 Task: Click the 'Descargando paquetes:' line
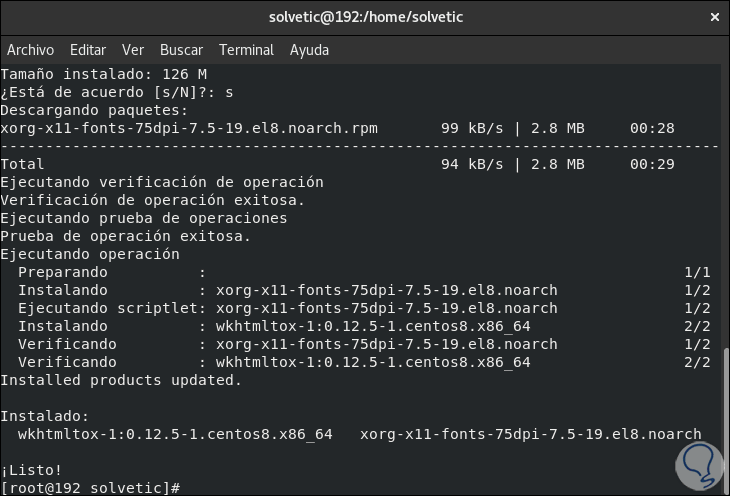(x=94, y=110)
